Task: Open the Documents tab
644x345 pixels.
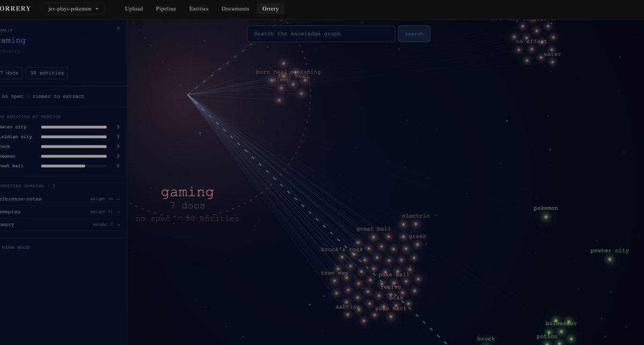Action: click(235, 9)
